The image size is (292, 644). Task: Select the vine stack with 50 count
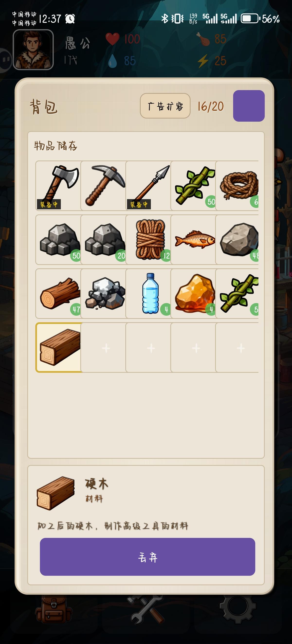[193, 186]
